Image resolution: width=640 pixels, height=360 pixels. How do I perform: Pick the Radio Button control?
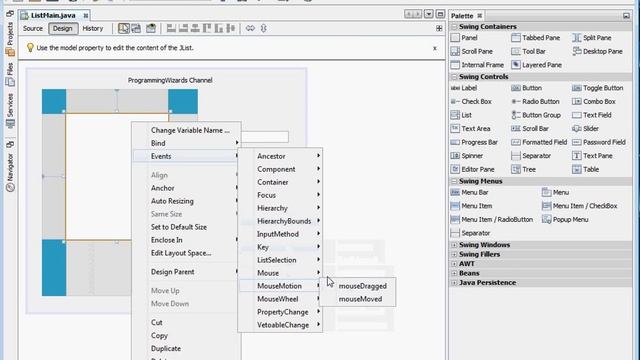pos(535,101)
